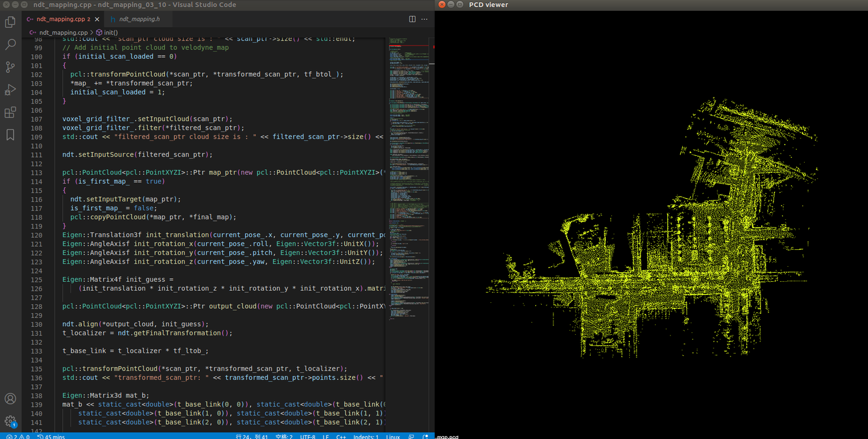Open the Extensions view
The width and height of the screenshot is (868, 439).
click(x=10, y=113)
